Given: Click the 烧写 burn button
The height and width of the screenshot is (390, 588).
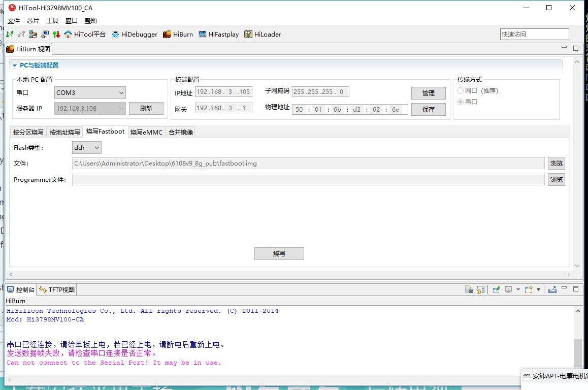Looking at the screenshot, I should point(279,253).
